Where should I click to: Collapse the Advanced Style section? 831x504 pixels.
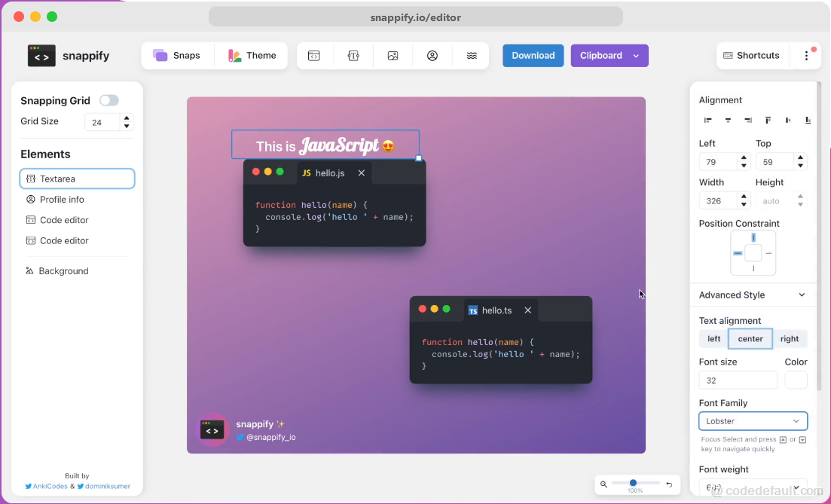point(802,295)
